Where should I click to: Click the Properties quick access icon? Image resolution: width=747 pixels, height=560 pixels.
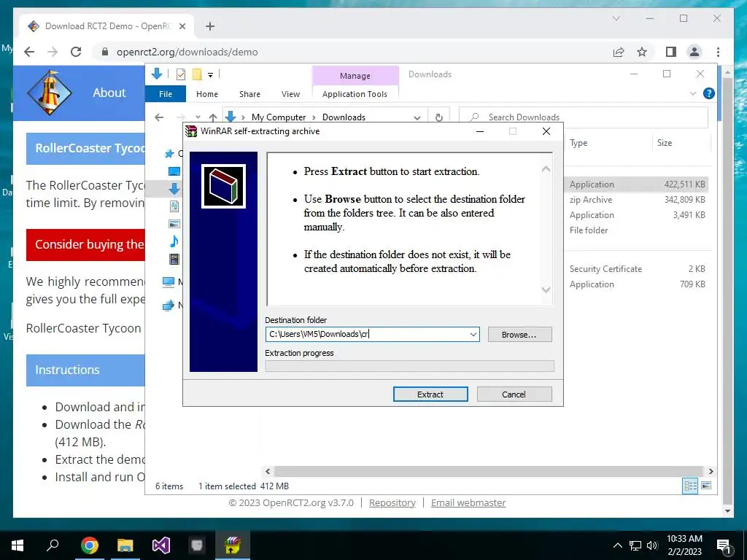click(x=181, y=74)
